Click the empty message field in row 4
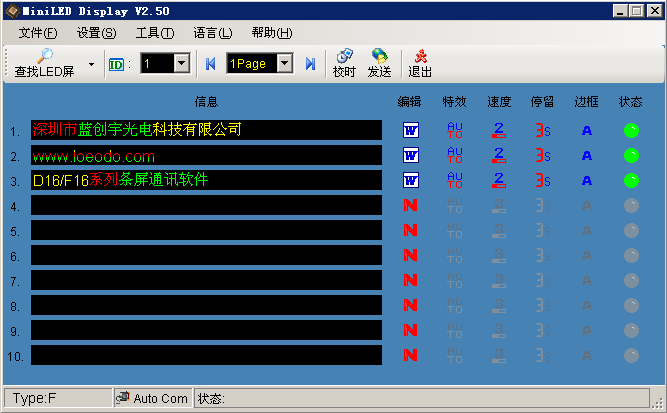Image resolution: width=667 pixels, height=413 pixels. pyautogui.click(x=206, y=205)
